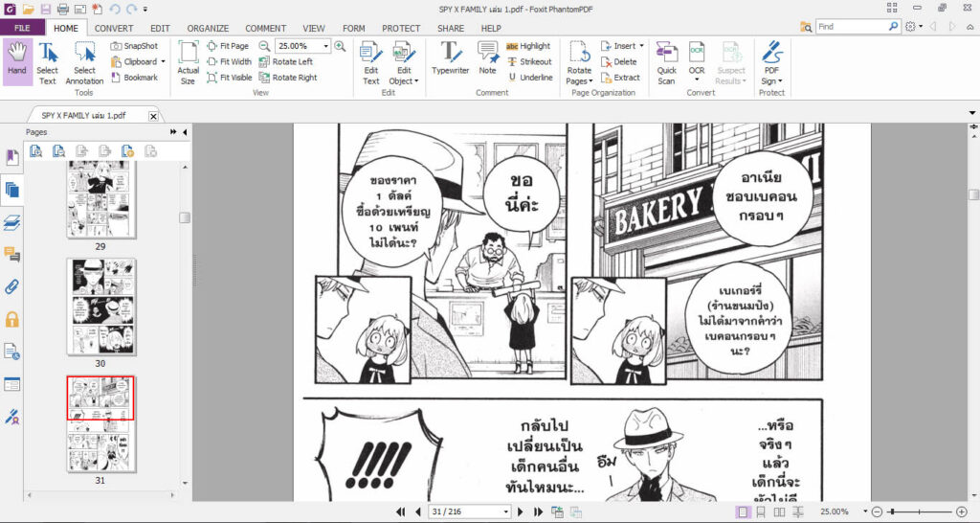Select page 30 thumbnail
The image size is (980, 523).
click(100, 307)
